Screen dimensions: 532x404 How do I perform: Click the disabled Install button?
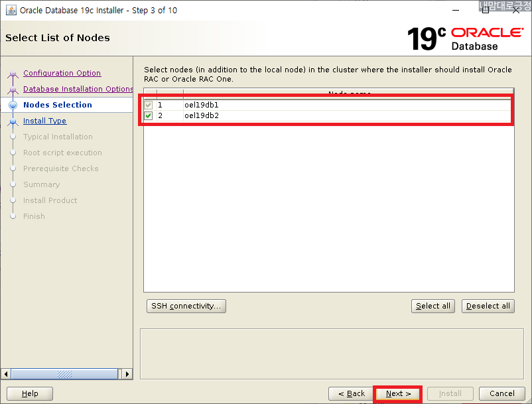pos(450,393)
